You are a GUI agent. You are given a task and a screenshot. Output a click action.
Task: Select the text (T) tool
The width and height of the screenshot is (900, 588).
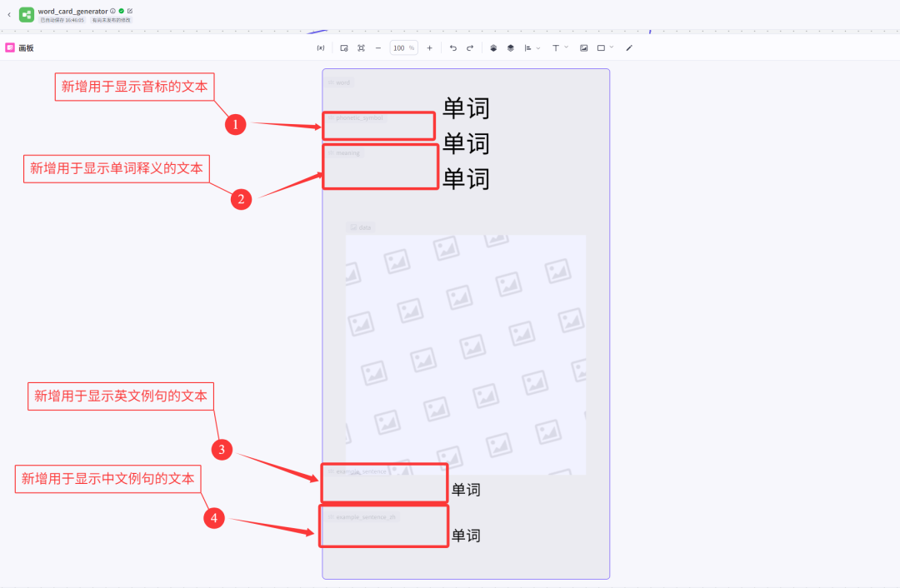point(555,47)
